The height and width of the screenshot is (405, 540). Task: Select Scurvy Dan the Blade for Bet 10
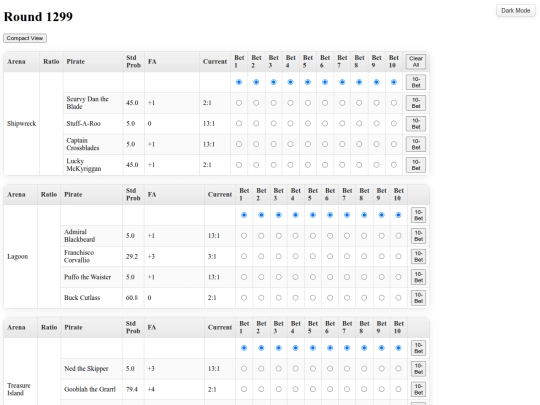click(394, 103)
